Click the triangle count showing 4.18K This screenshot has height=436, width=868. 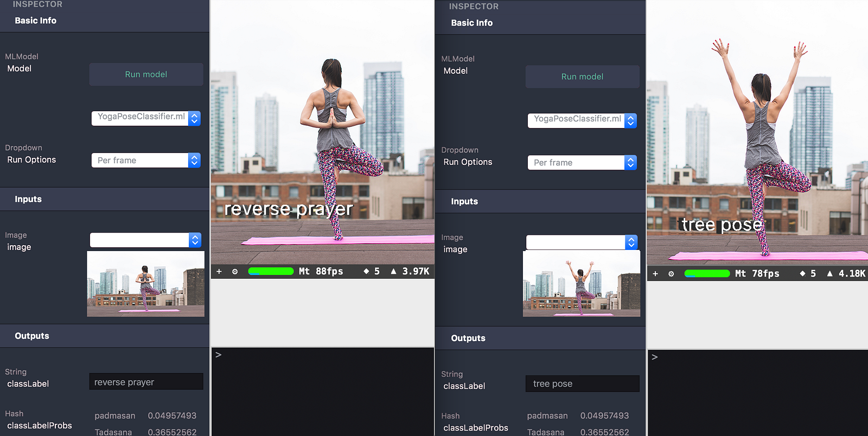click(846, 273)
